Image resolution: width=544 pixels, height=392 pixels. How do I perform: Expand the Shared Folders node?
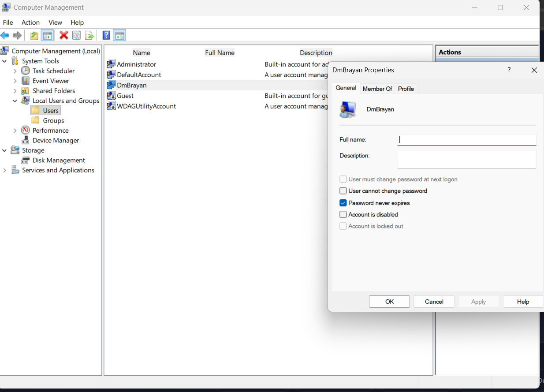(x=15, y=91)
